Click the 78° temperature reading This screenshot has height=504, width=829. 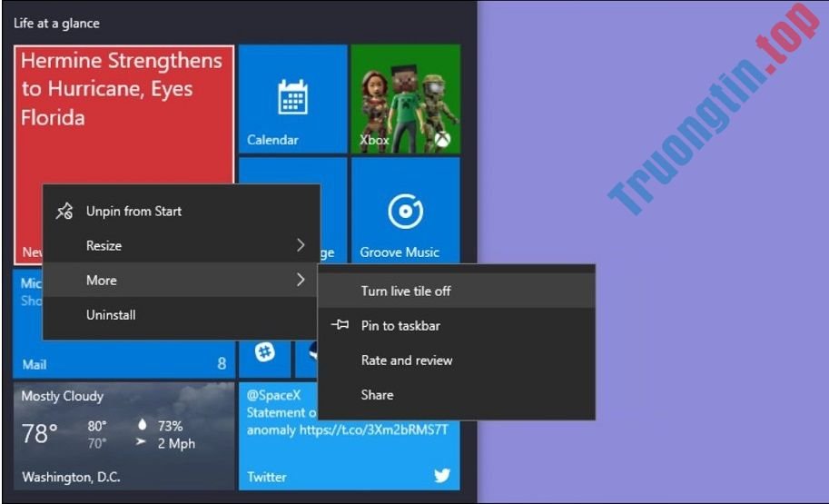pos(40,434)
